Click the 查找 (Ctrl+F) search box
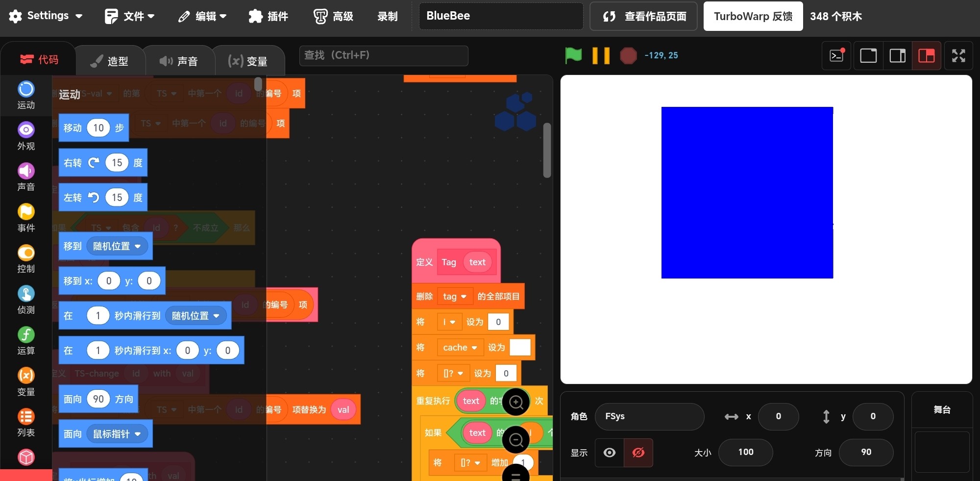The width and height of the screenshot is (980, 481). (x=384, y=55)
